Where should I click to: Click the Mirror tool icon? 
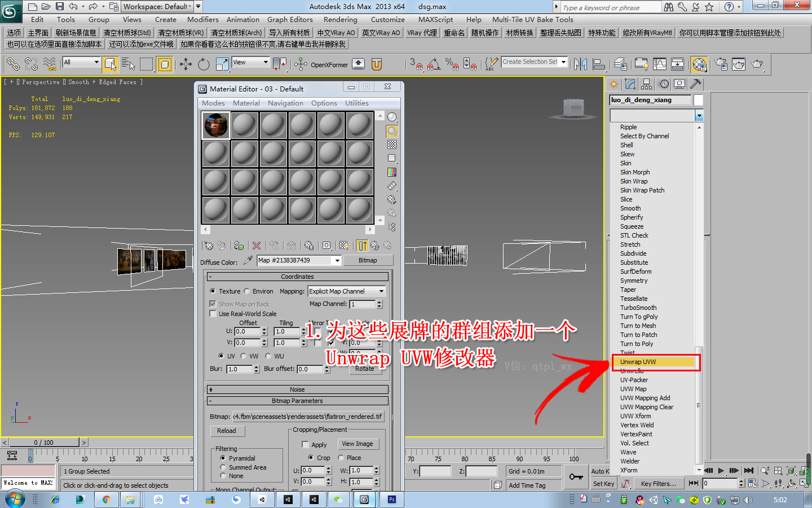click(581, 64)
